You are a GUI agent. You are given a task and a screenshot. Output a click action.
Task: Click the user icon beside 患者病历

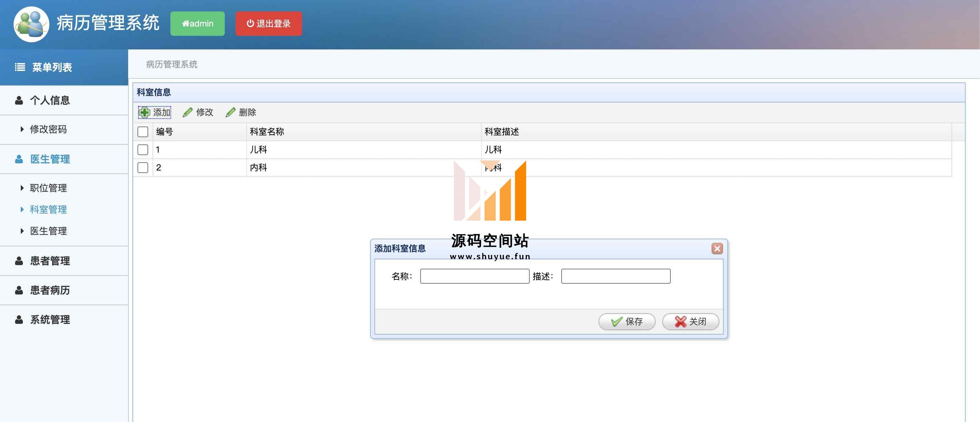[x=19, y=290]
